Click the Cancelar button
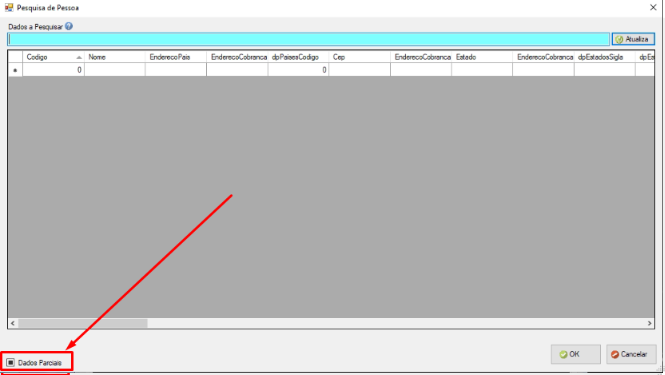Viewport: 665px width, 375px height. click(x=631, y=354)
